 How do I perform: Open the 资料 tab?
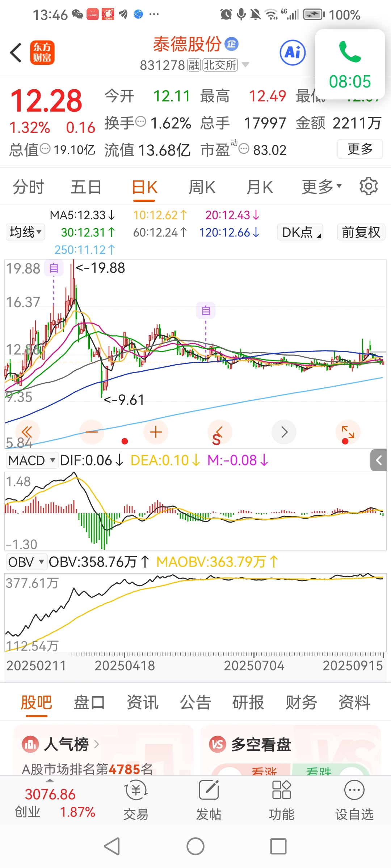click(x=354, y=703)
